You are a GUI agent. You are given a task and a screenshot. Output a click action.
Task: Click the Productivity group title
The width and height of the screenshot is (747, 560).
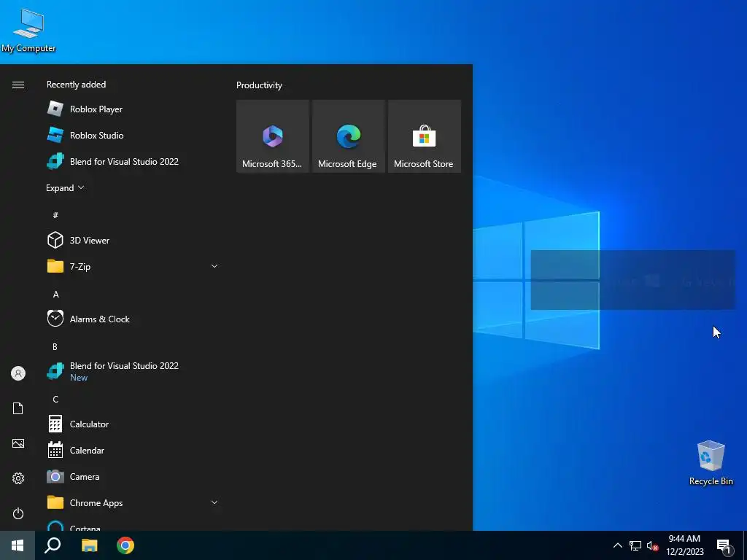259,85
